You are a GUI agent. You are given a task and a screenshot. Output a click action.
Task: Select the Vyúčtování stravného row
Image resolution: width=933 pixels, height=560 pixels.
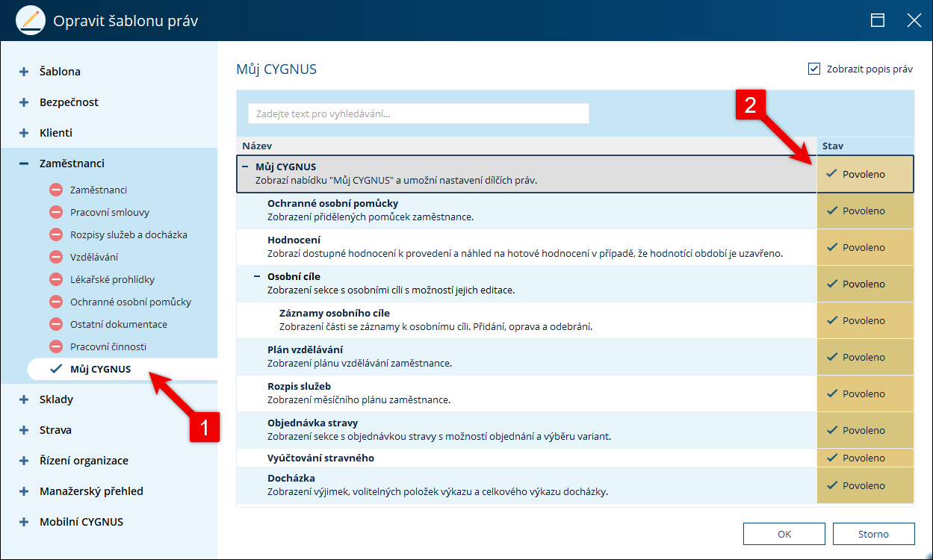527,458
